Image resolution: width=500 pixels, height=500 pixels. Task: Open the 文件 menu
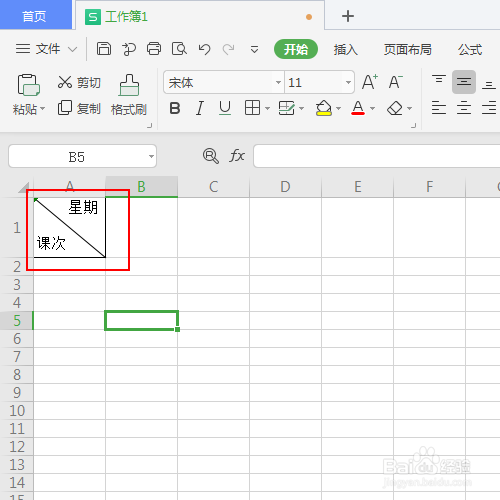(x=48, y=49)
